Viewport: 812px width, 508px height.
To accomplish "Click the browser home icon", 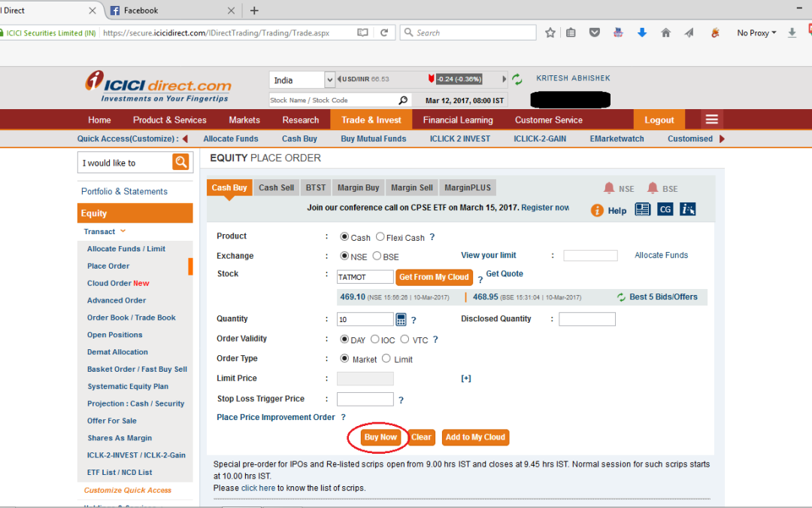I will 665,32.
